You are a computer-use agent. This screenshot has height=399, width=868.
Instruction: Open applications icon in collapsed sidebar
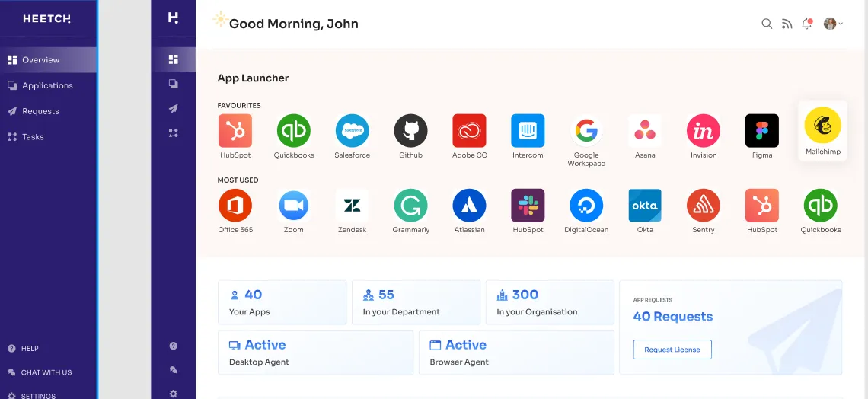174,84
